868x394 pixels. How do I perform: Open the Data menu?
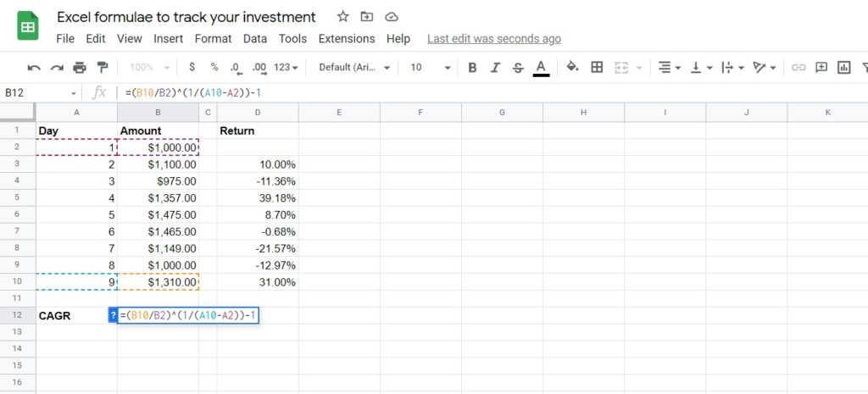254,39
